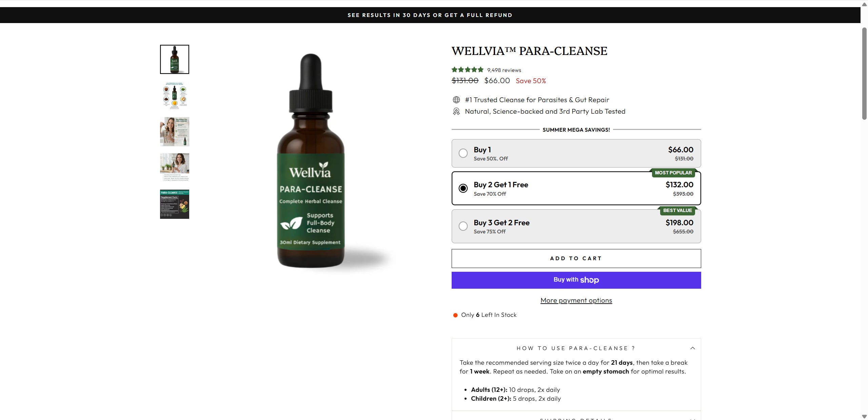
Task: Open More payment options link
Action: click(x=576, y=300)
